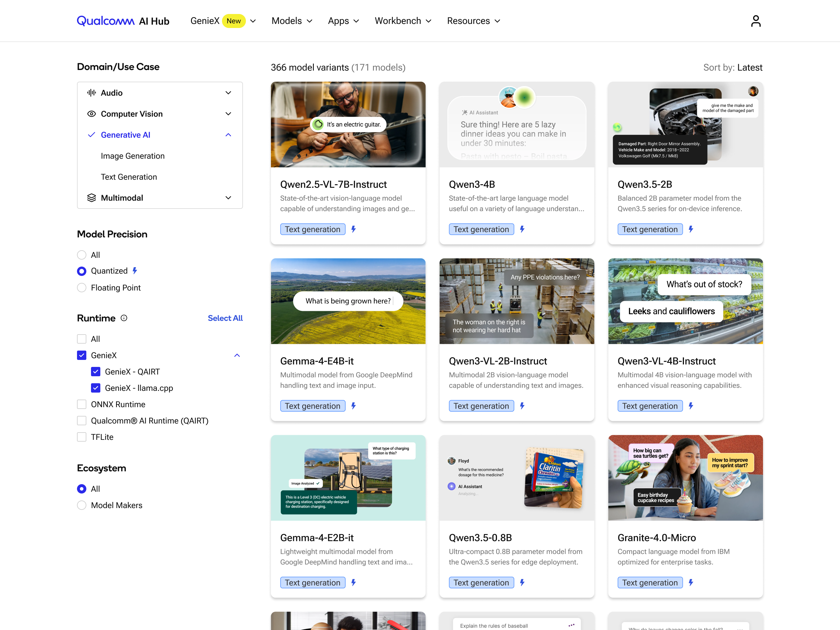Click lightning bolt icon beside Quantized
Screen dimensions: 840x630
click(135, 271)
